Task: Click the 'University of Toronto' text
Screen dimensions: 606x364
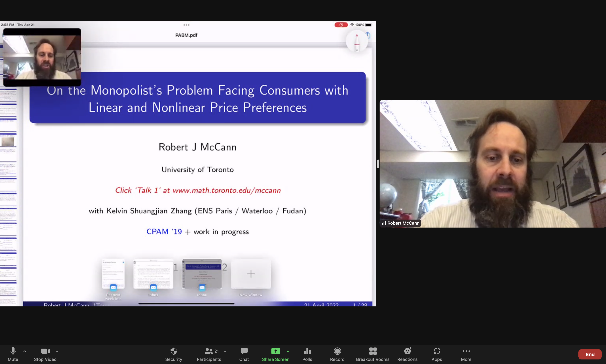Action: 197,169
